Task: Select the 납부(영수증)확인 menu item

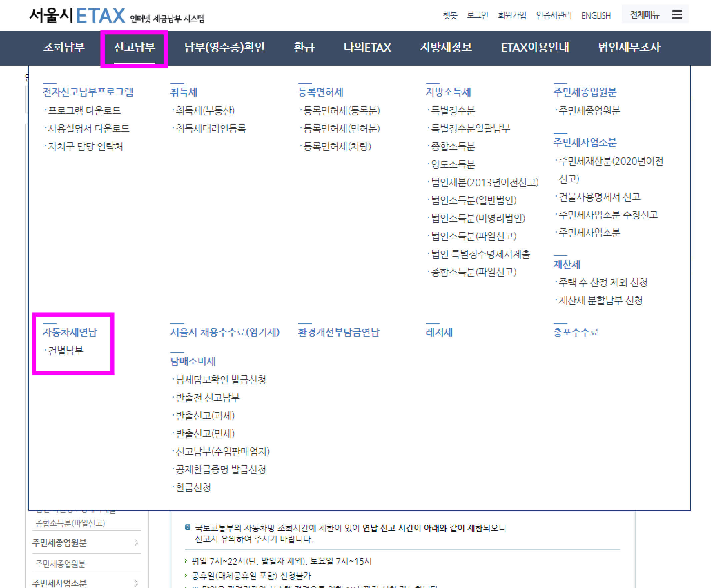Action: pyautogui.click(x=224, y=47)
